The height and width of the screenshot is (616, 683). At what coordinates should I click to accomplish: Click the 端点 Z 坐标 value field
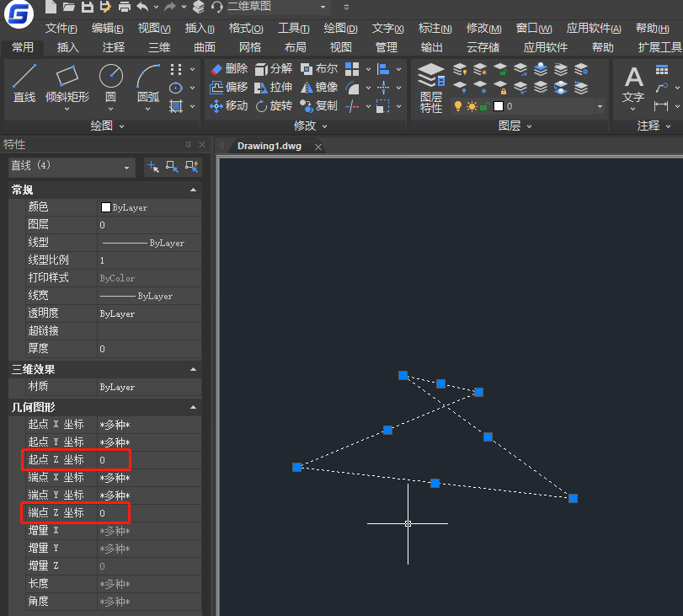tap(149, 513)
